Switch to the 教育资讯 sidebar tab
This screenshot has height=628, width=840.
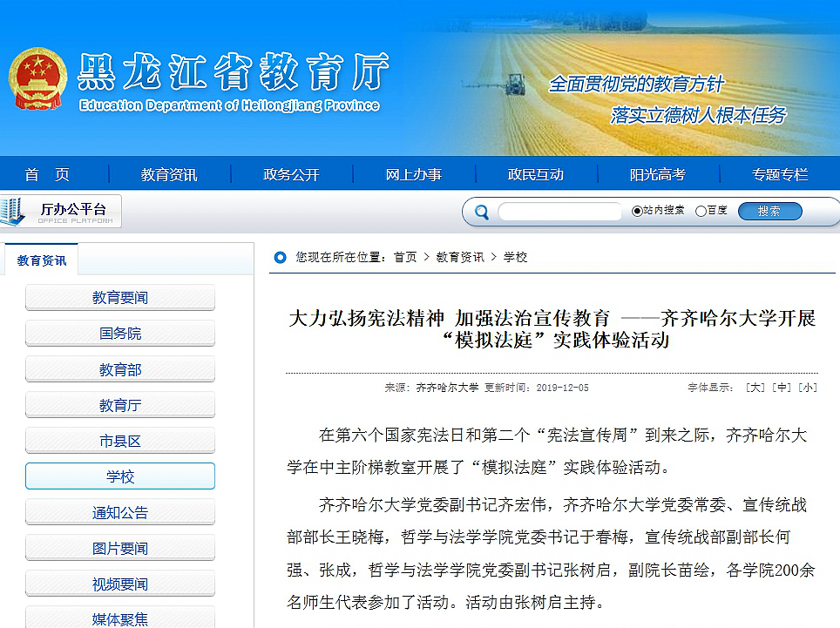point(41,260)
